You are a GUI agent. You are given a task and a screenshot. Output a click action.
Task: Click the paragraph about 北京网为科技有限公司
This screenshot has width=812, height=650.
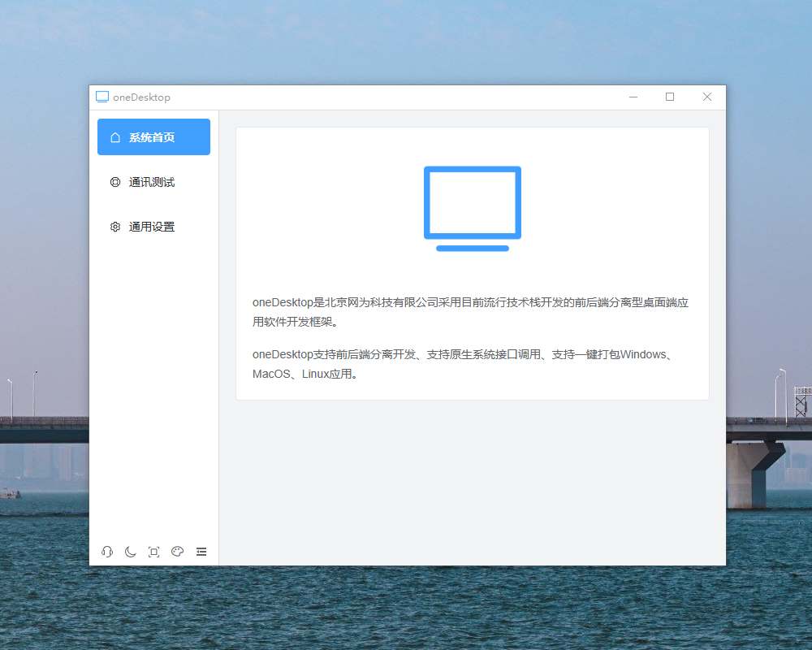470,312
